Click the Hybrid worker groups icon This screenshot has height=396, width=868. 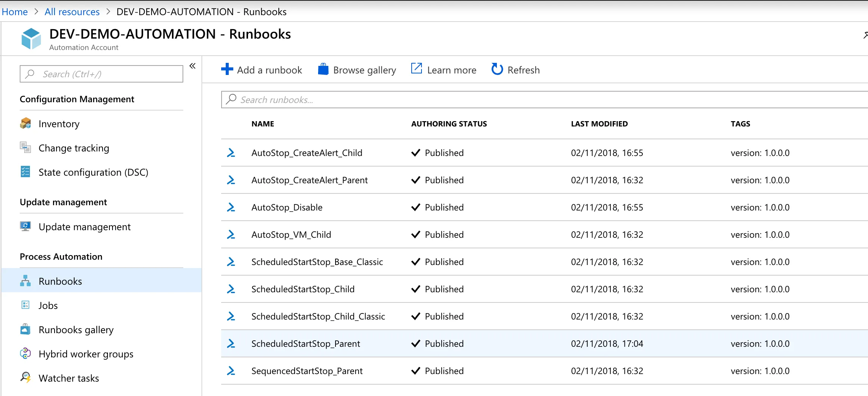tap(25, 354)
